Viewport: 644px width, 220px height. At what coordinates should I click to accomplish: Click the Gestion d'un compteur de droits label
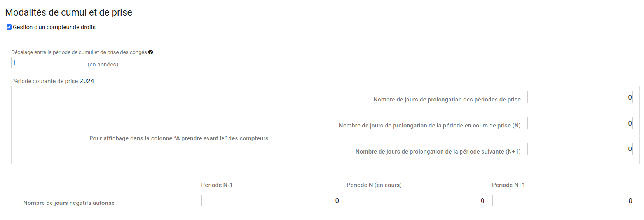(x=54, y=27)
